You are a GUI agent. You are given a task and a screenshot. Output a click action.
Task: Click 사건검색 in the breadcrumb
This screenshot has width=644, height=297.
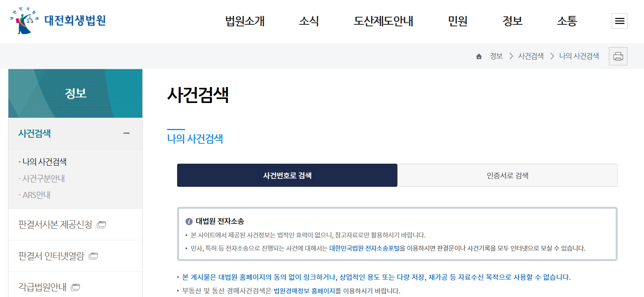point(531,56)
